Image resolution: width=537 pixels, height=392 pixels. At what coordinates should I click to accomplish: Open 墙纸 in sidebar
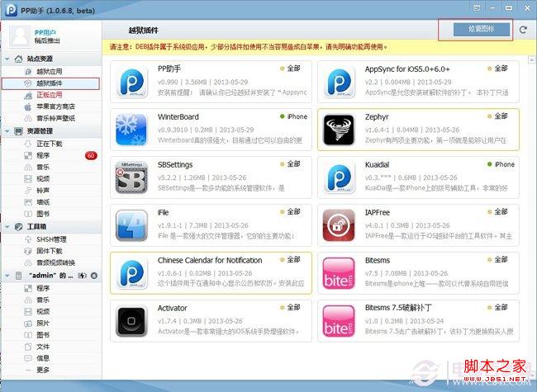(43, 202)
